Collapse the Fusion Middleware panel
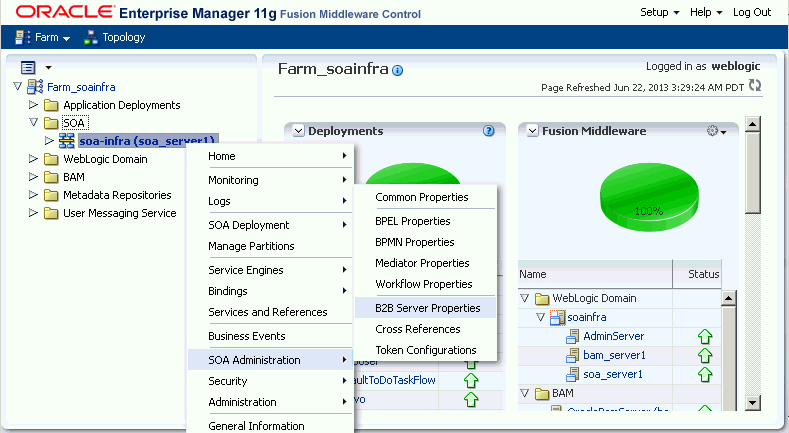Viewport: 789px width, 433px height. point(532,131)
